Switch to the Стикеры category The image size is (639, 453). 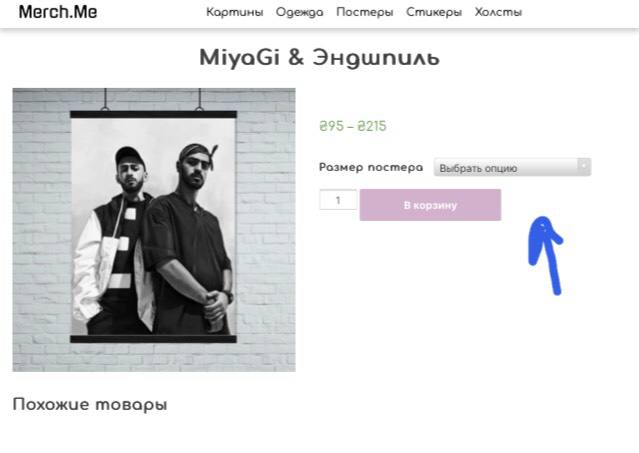point(434,12)
